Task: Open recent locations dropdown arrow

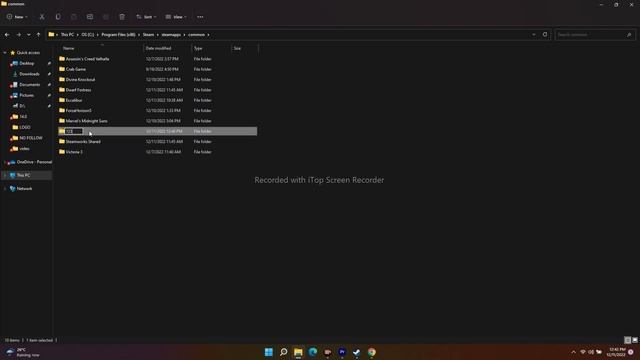Action: [x=29, y=35]
